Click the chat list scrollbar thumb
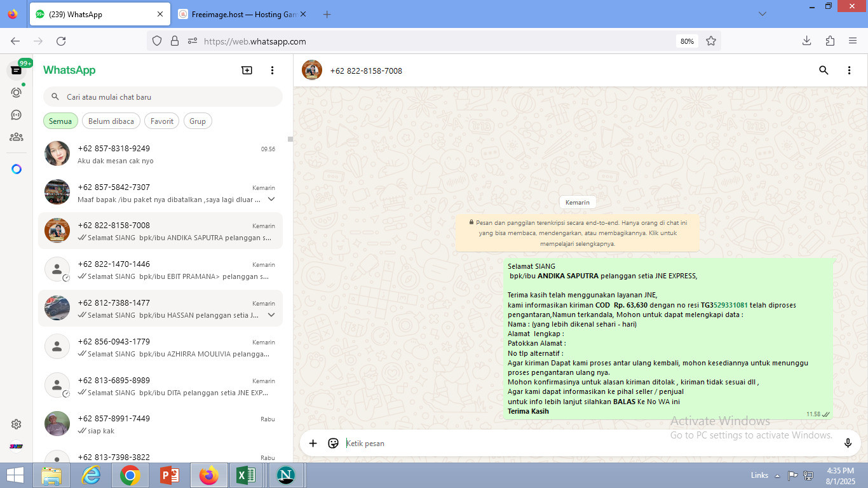 point(290,139)
